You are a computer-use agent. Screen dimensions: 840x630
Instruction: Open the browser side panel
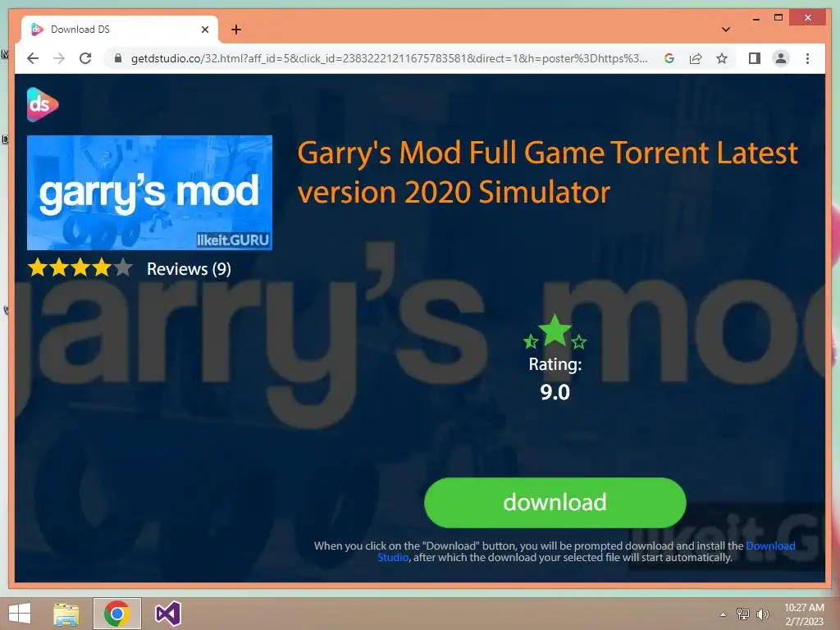[x=755, y=58]
